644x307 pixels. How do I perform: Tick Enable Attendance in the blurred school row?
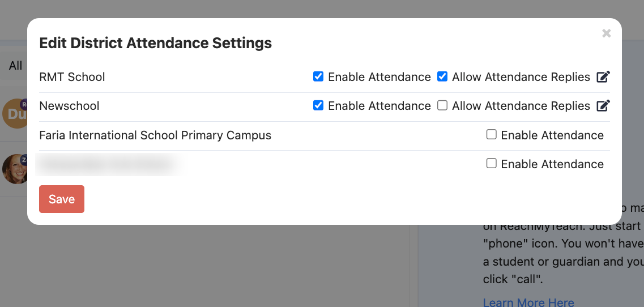tap(492, 164)
